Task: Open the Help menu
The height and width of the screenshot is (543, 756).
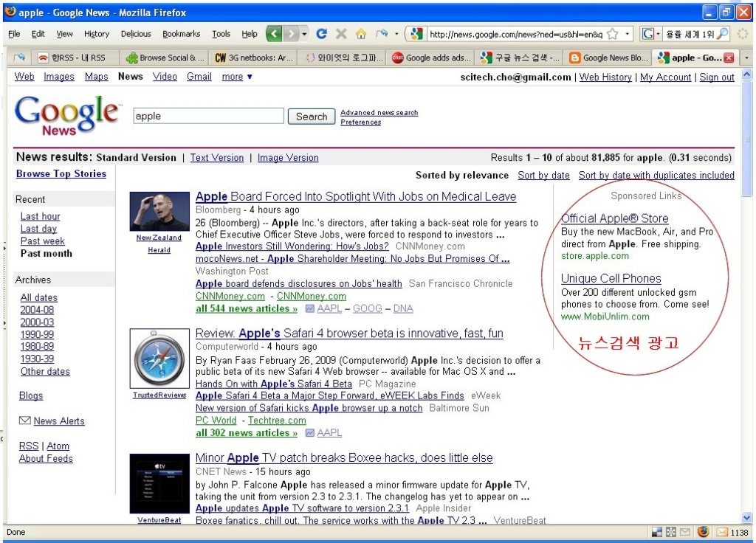Action: [x=250, y=34]
